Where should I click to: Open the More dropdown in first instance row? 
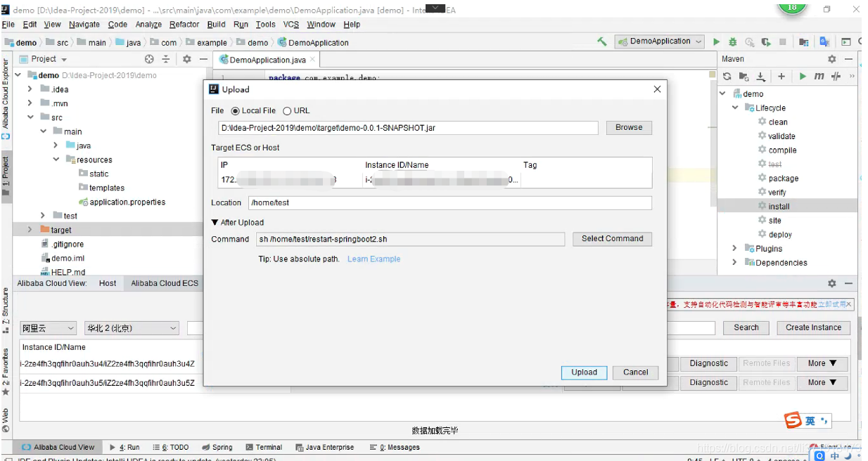pos(822,363)
